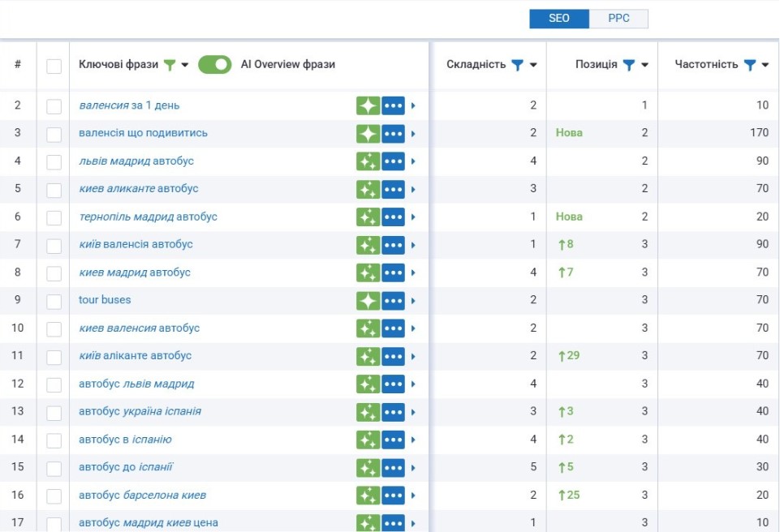Image resolution: width=780 pixels, height=532 pixels.
Task: Open keyword link 'автобус барселона киев'
Action: (x=142, y=495)
